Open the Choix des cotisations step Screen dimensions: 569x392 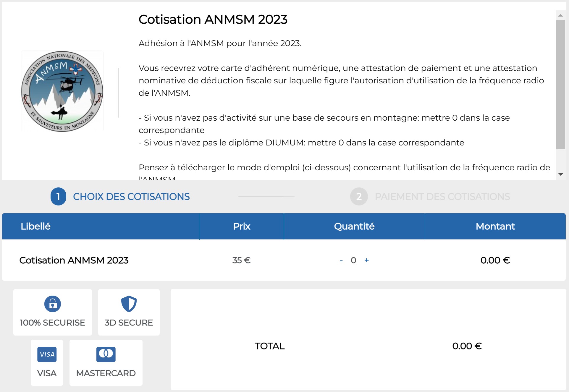(x=131, y=197)
